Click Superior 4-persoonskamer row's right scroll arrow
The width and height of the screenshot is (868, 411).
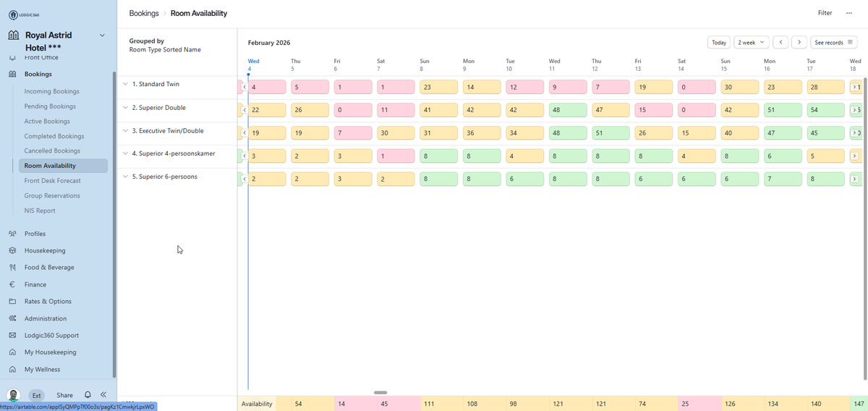click(854, 156)
